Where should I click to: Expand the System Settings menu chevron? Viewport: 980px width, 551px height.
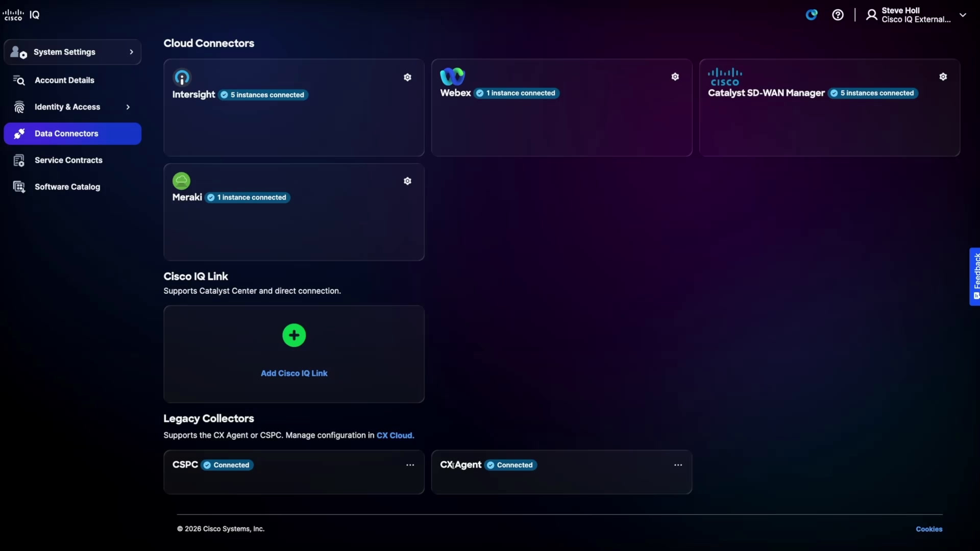(x=131, y=52)
